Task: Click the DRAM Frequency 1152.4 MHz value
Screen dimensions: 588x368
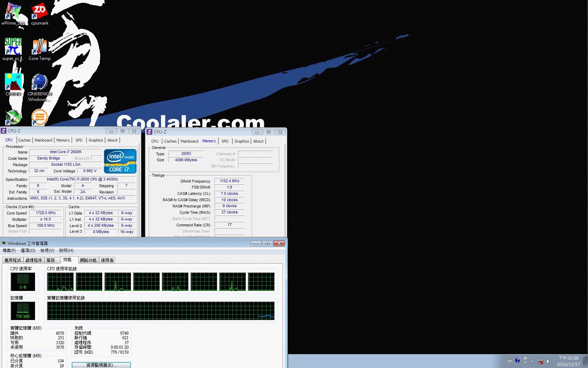Action: click(x=230, y=181)
